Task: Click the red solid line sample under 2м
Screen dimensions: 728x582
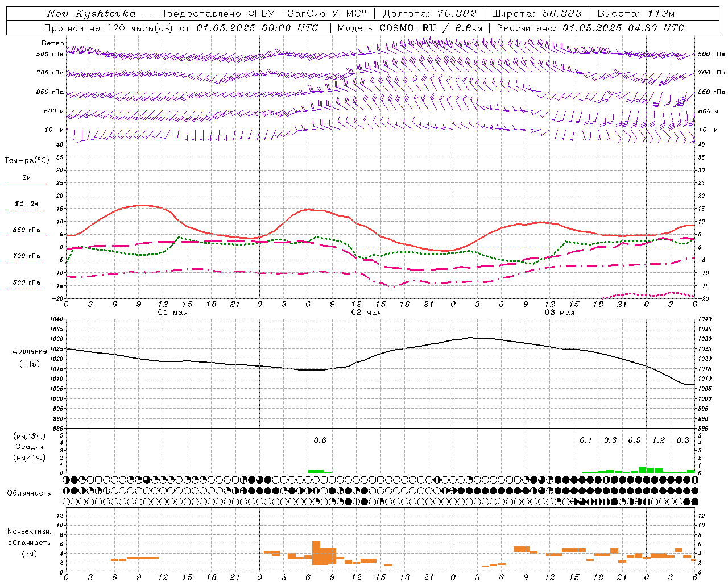Action: coord(27,184)
